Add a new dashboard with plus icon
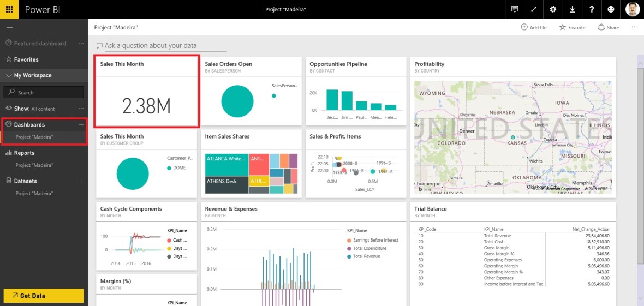 (x=81, y=125)
